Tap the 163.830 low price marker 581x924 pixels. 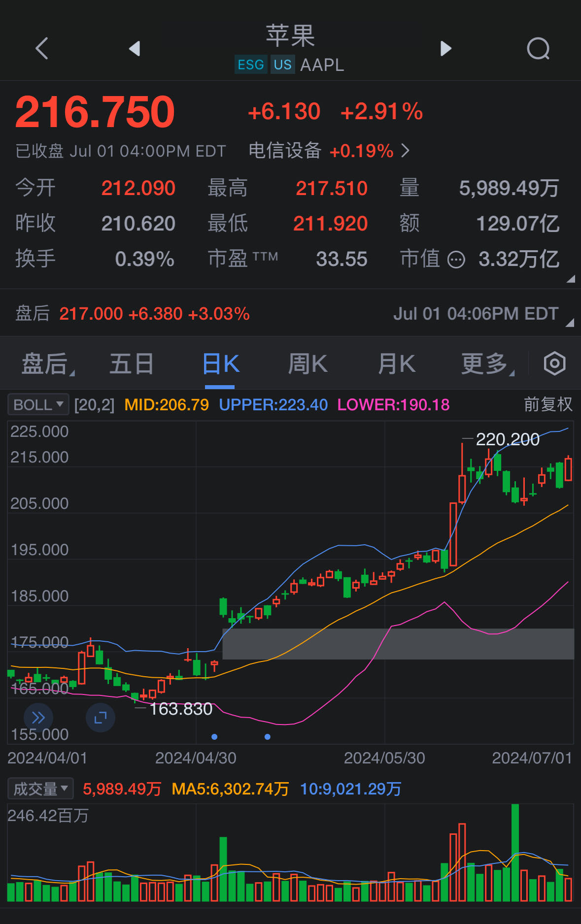(180, 709)
